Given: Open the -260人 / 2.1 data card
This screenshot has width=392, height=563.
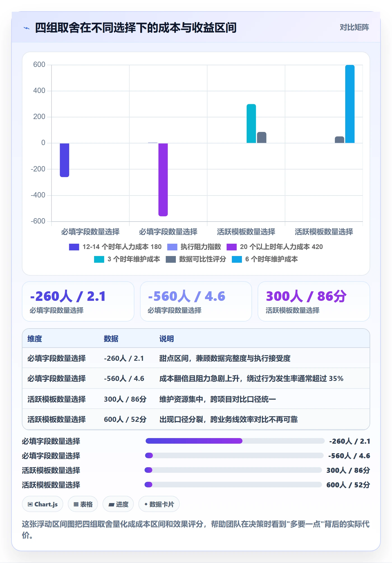Looking at the screenshot, I should click(x=78, y=301).
